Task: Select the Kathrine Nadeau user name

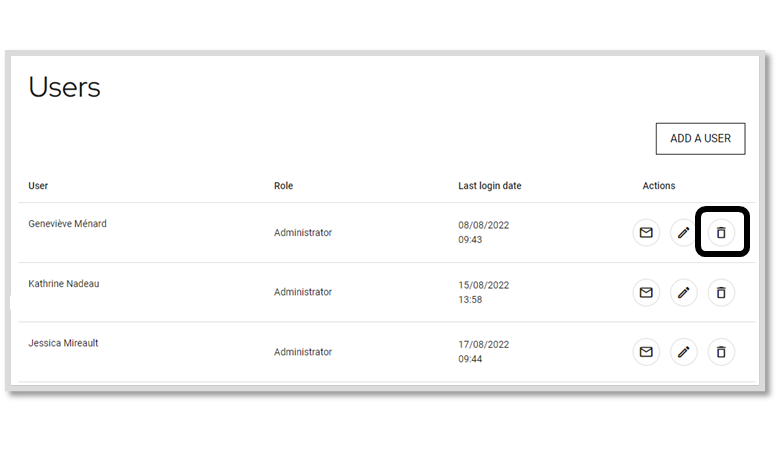Action: pyautogui.click(x=64, y=284)
